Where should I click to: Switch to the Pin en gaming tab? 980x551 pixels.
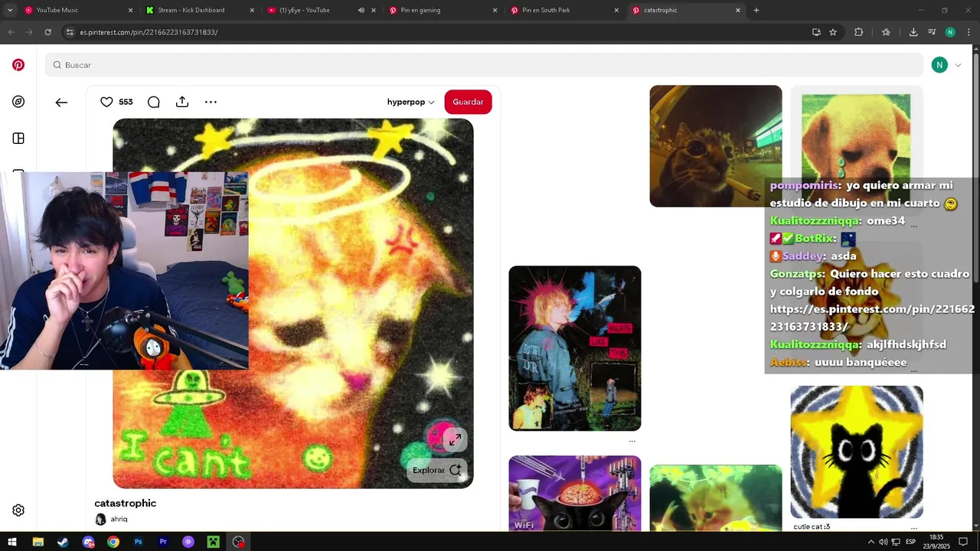coord(442,10)
